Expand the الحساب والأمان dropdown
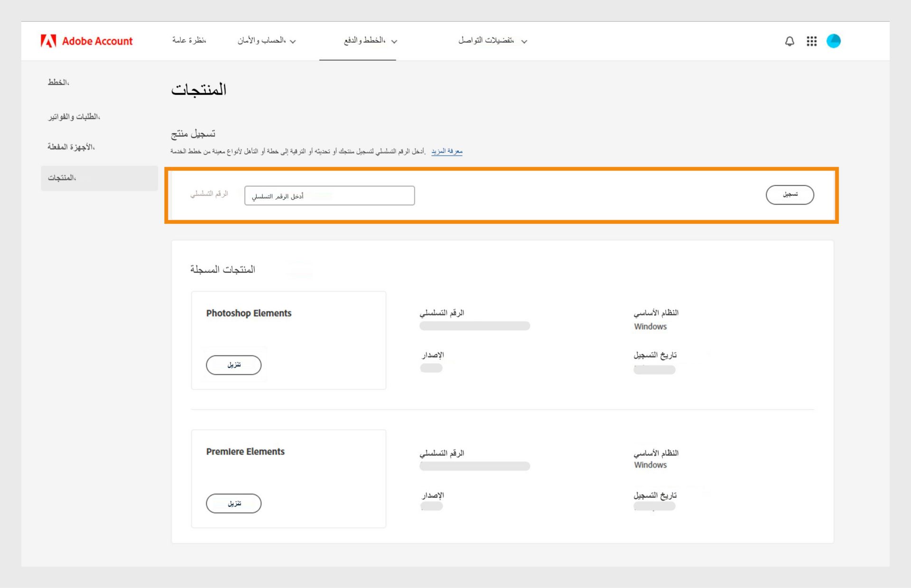 267,41
